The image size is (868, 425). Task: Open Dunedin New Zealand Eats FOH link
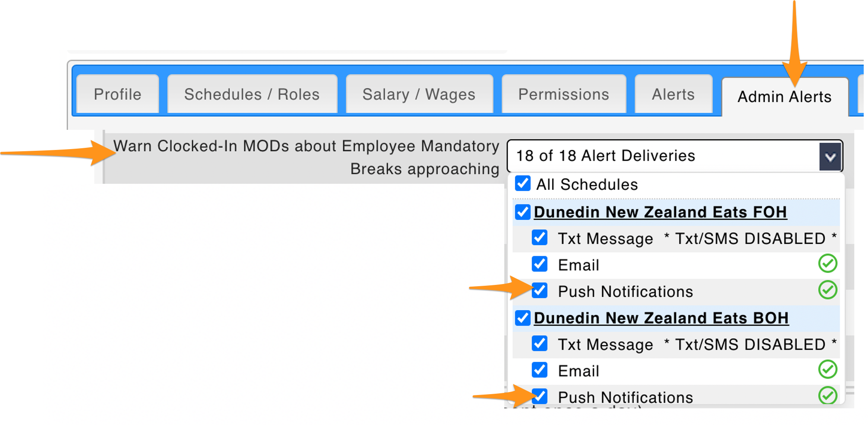660,212
